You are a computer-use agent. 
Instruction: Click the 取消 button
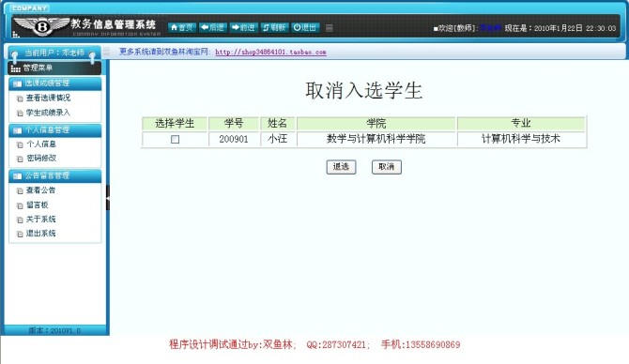pos(386,167)
